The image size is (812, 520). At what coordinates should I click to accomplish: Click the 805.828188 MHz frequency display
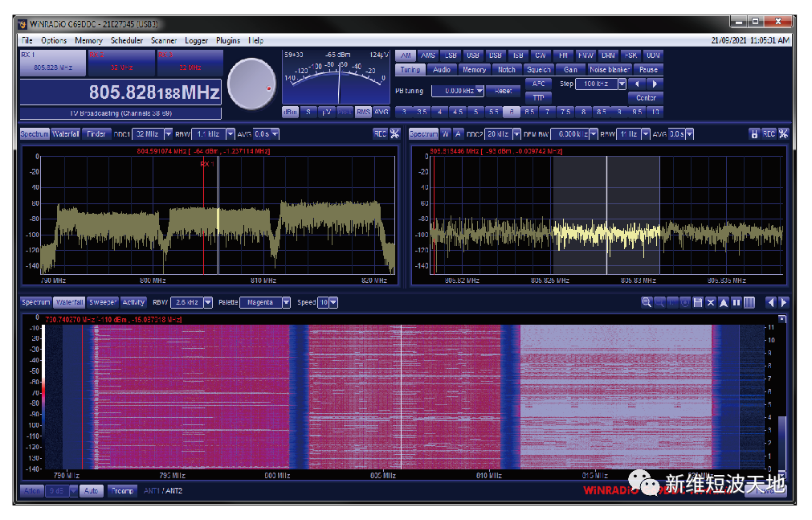[120, 92]
